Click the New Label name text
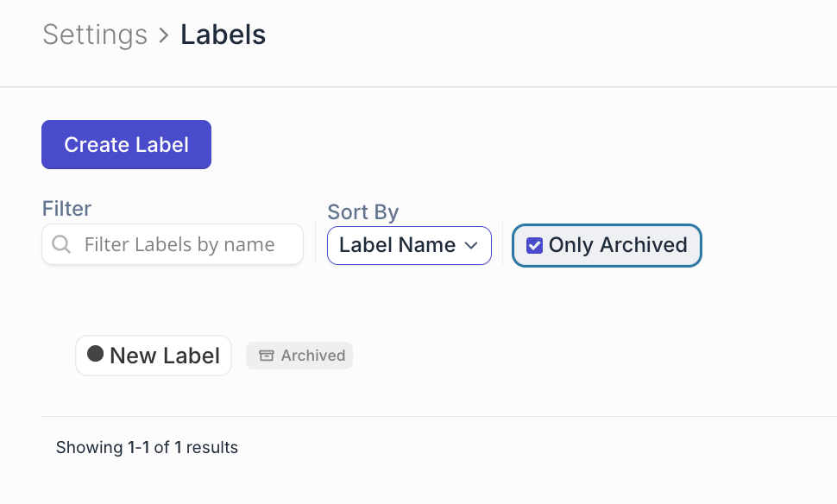This screenshot has width=837, height=504. [165, 356]
